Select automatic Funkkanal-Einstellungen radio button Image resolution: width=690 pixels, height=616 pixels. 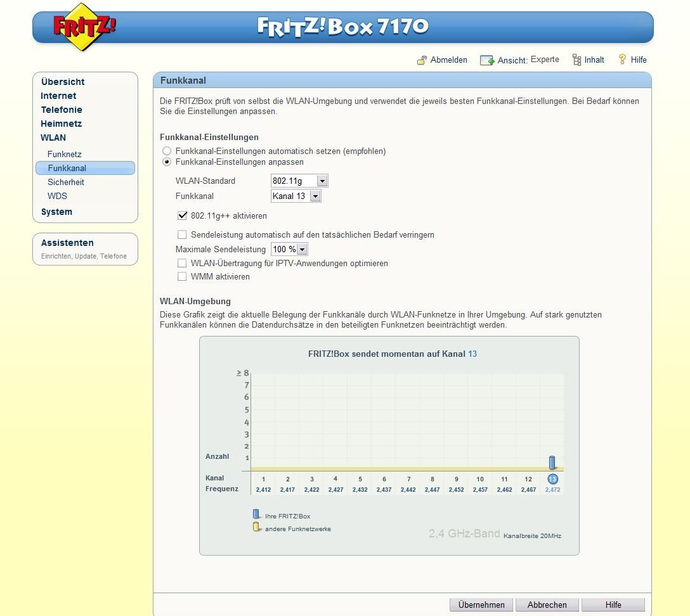click(x=167, y=151)
